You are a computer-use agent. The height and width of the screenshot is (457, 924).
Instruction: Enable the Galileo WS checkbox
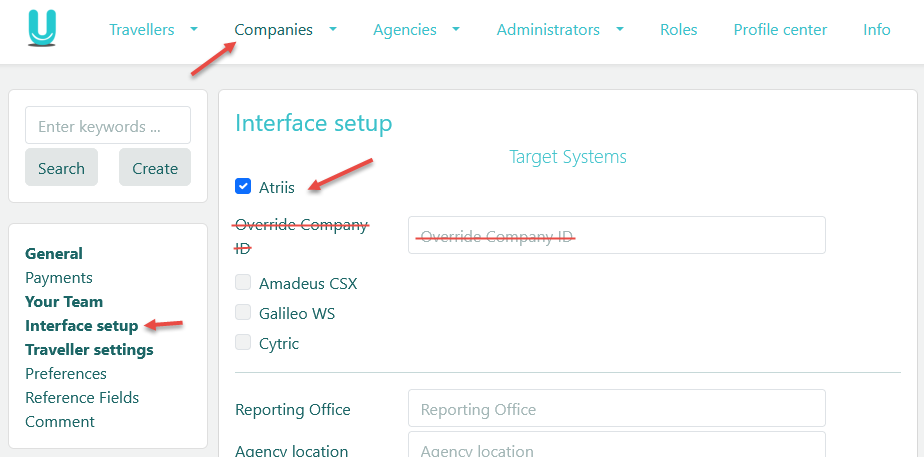coord(243,313)
